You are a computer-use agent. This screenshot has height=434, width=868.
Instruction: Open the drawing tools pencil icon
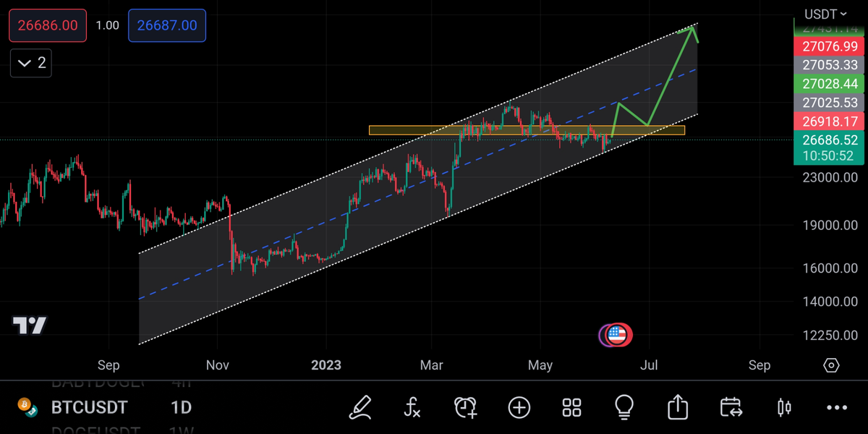click(x=360, y=408)
